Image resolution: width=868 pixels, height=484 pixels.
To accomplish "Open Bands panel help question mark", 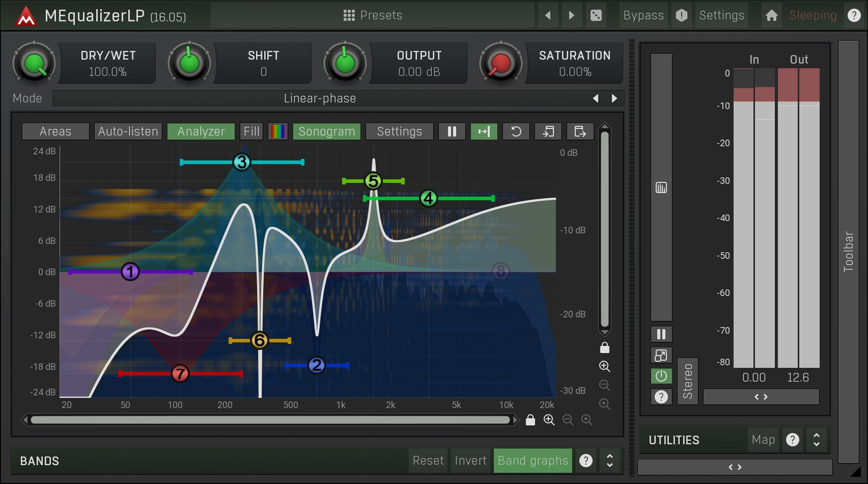I will [586, 461].
